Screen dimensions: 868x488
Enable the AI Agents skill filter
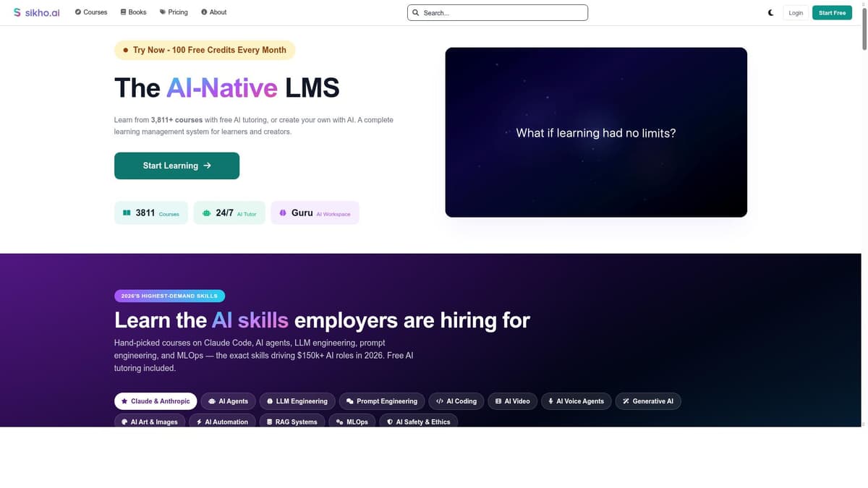click(228, 401)
